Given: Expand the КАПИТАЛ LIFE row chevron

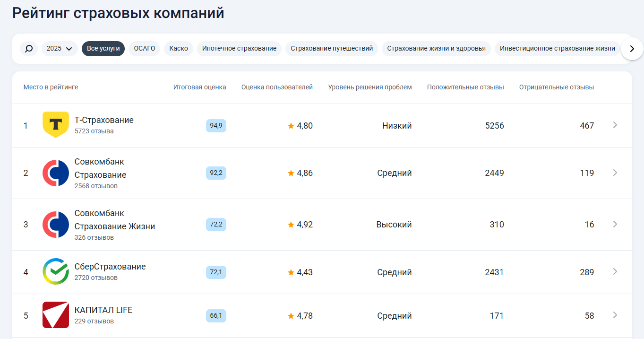Looking at the screenshot, I should coord(615,315).
